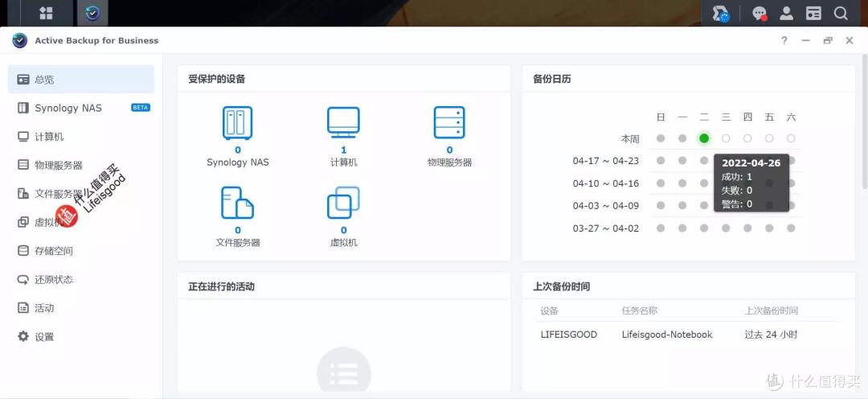This screenshot has width=868, height=399.
Task: Click the 04-03 ~ 04-09 week label
Action: [606, 206]
